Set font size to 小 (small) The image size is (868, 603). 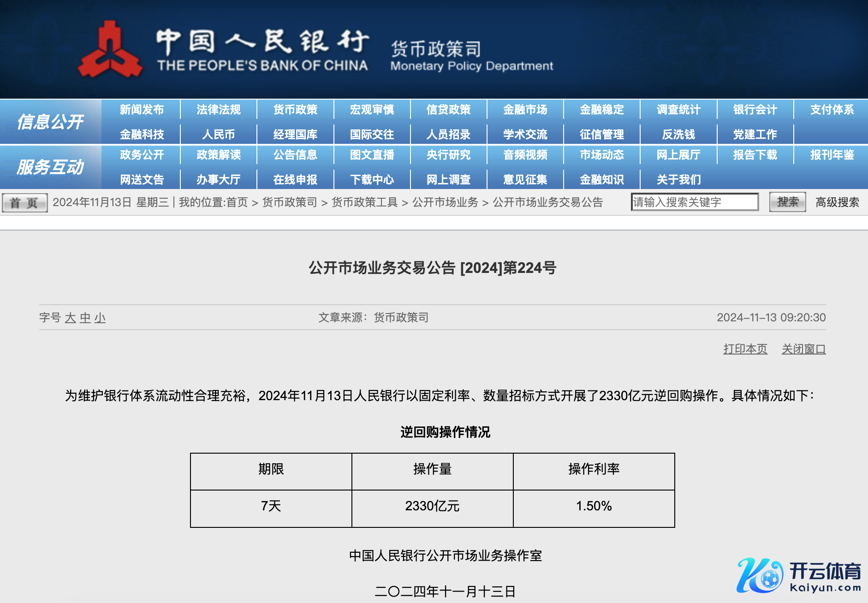click(x=100, y=318)
